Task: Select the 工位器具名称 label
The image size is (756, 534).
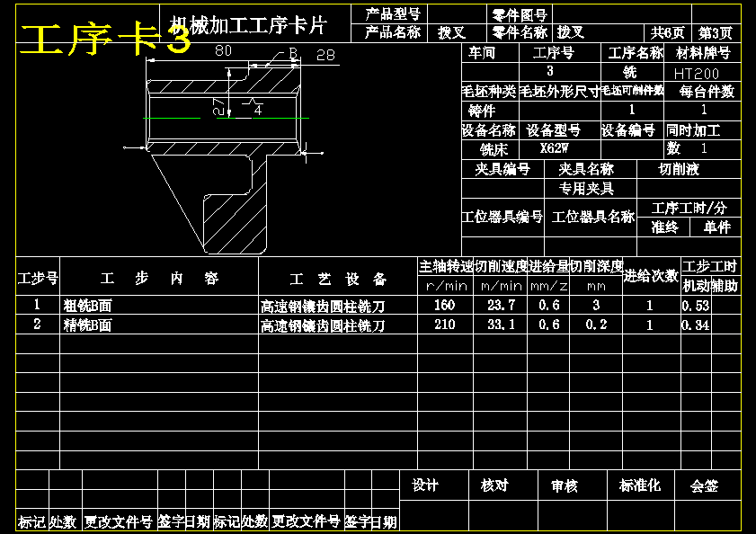Action: coord(593,217)
